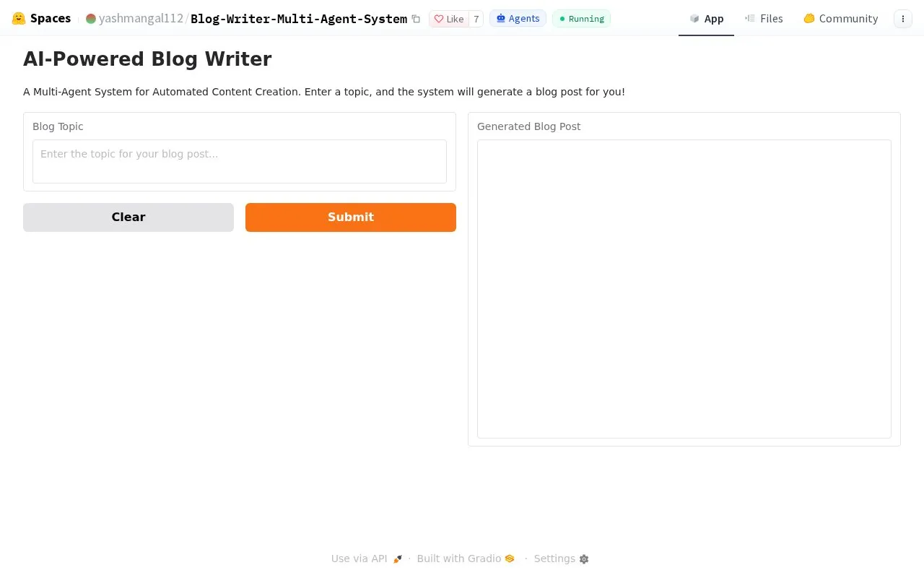Click the like count 7

click(476, 19)
